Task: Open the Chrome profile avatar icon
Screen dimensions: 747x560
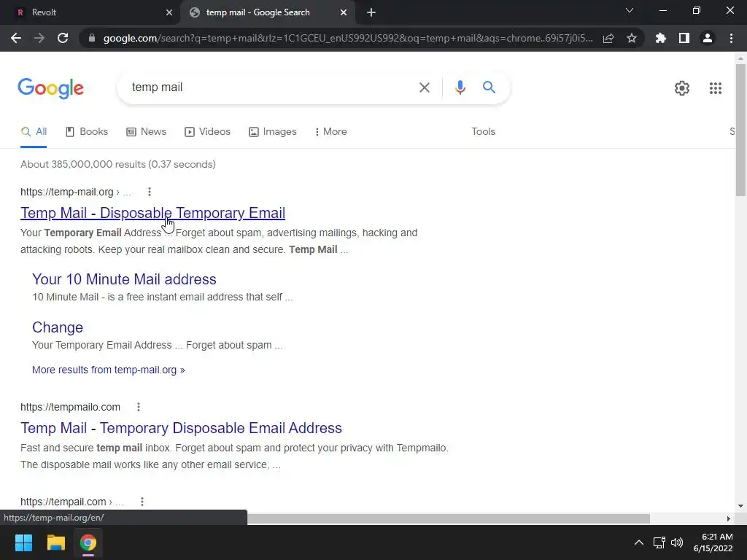Action: tap(708, 38)
